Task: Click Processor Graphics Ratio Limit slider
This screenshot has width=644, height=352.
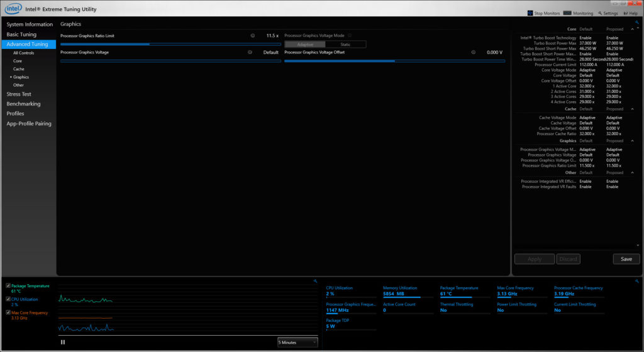Action: pyautogui.click(x=170, y=44)
